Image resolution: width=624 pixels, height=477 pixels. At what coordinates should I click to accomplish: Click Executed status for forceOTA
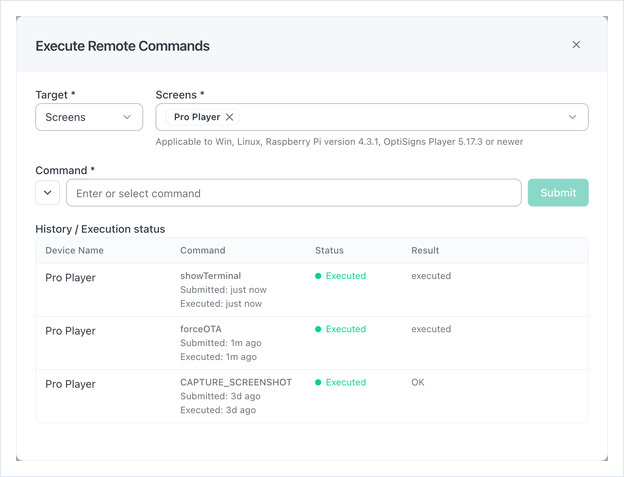click(x=341, y=329)
